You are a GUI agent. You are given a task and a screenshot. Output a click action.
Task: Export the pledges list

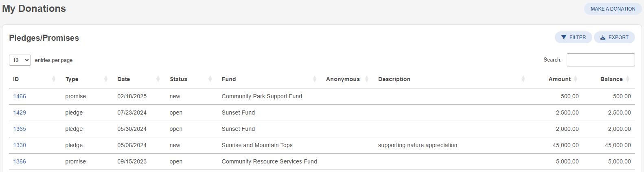tap(614, 37)
